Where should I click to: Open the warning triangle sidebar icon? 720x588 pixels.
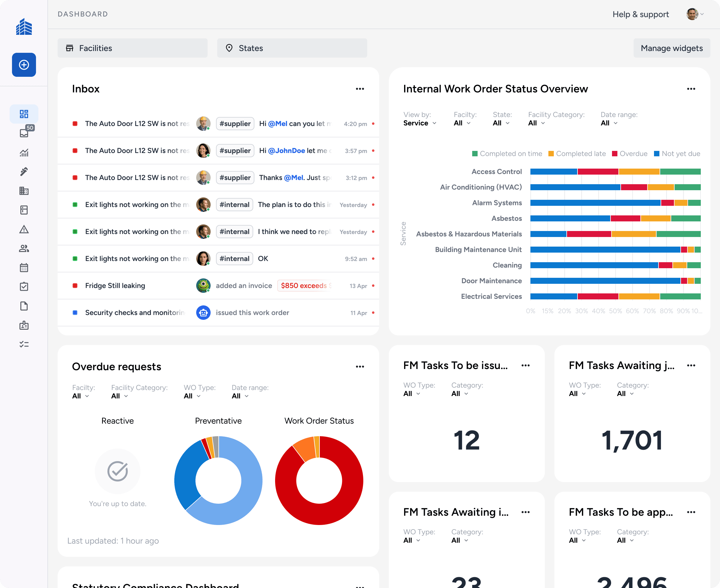click(24, 229)
